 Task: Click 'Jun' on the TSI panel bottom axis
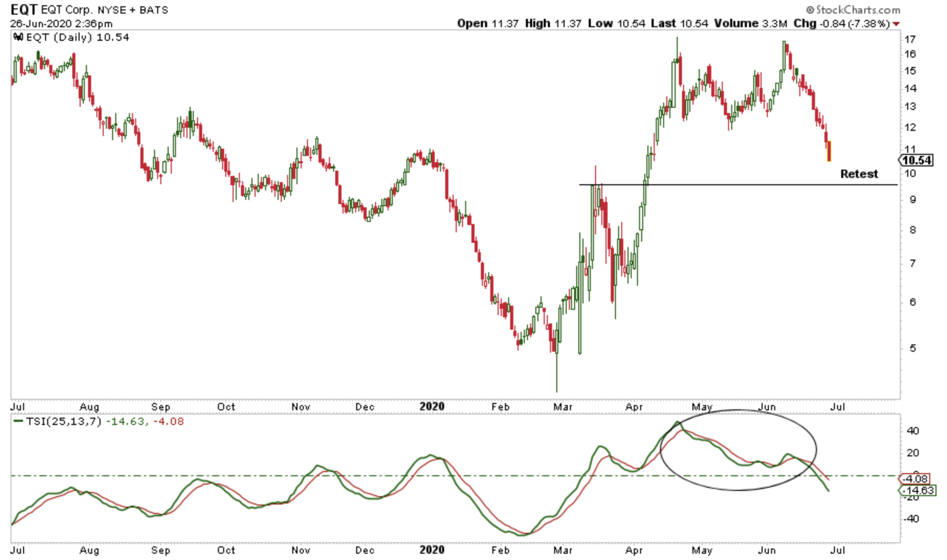click(x=767, y=550)
